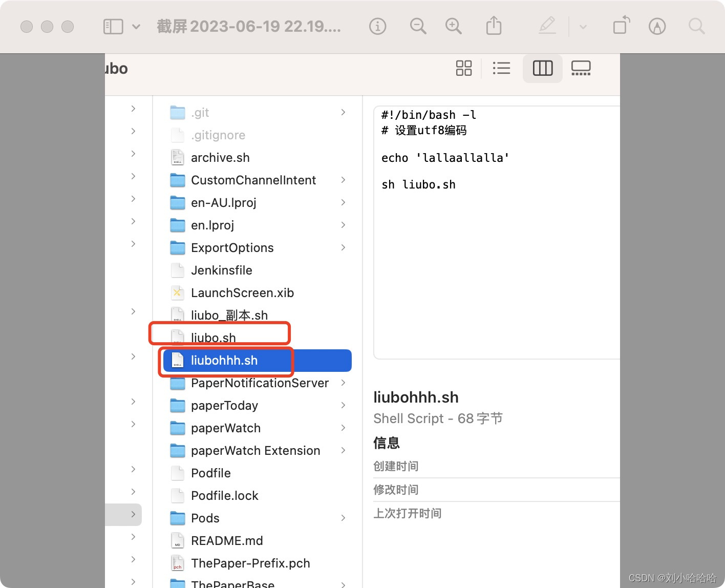The width and height of the screenshot is (725, 588).
Task: Click the README.md file icon
Action: 177,540
